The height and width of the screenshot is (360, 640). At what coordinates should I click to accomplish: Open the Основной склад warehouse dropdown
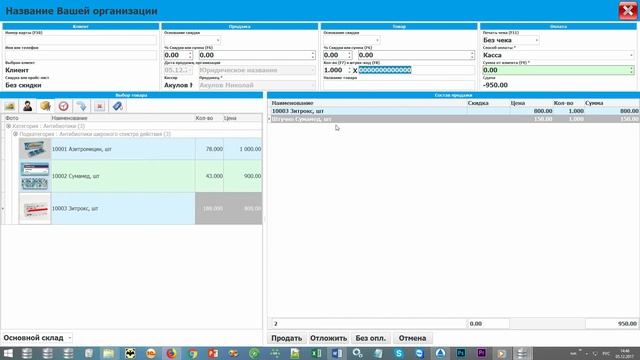click(70, 338)
